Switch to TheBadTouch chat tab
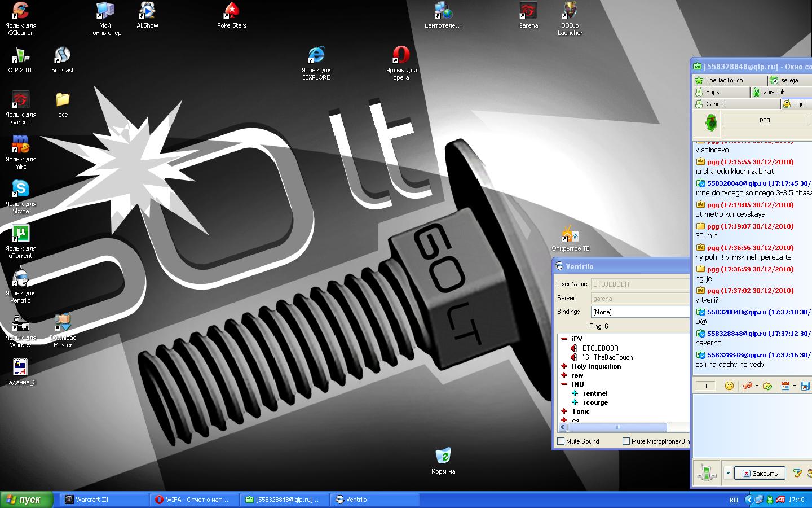The width and height of the screenshot is (812, 508). click(x=730, y=80)
